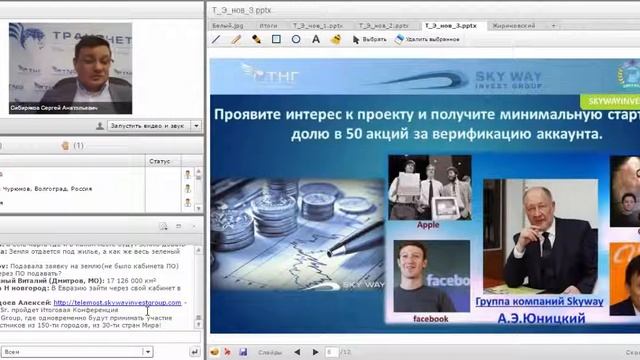Click the participant list scroll down arrow
Viewport: 640px width, 360px height.
click(198, 208)
